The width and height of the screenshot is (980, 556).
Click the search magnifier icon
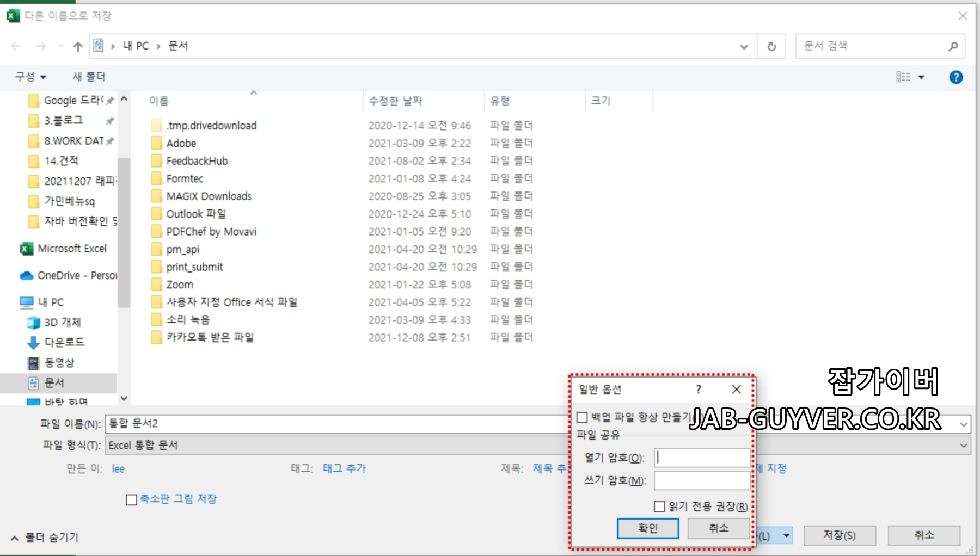click(x=953, y=46)
